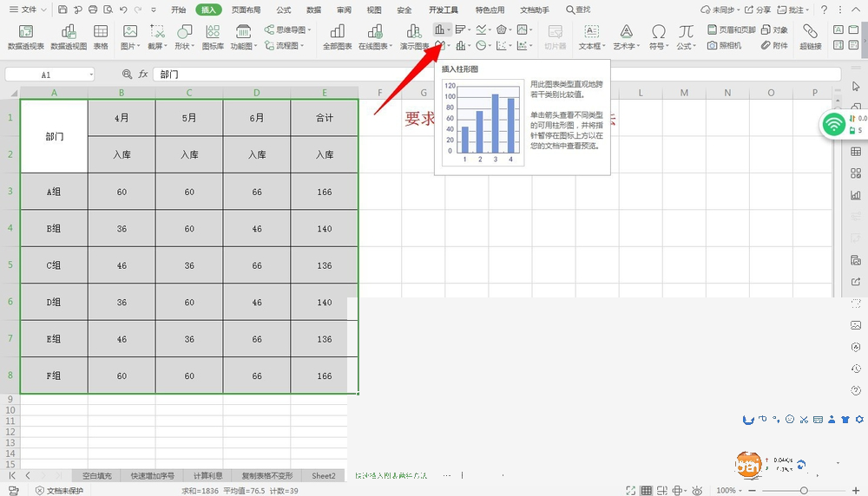Click the zoom out minus button
The image size is (868, 496).
pos(752,491)
